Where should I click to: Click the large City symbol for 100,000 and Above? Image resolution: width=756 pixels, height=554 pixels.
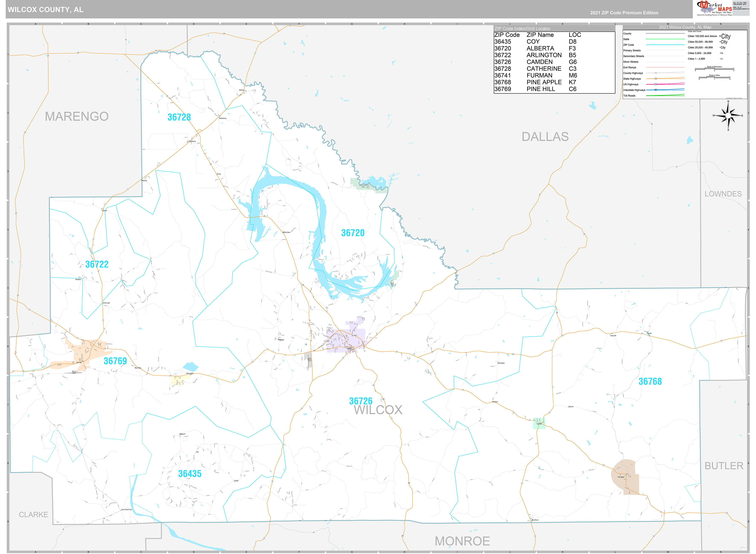tap(725, 36)
